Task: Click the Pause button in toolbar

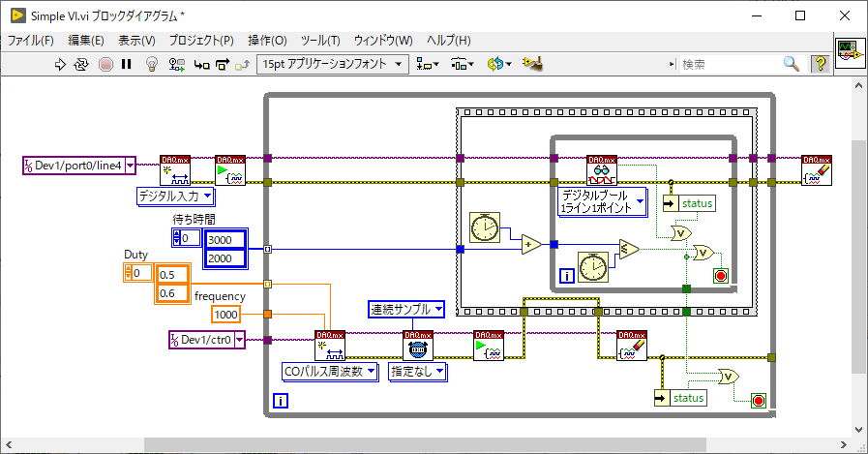Action: (x=127, y=64)
